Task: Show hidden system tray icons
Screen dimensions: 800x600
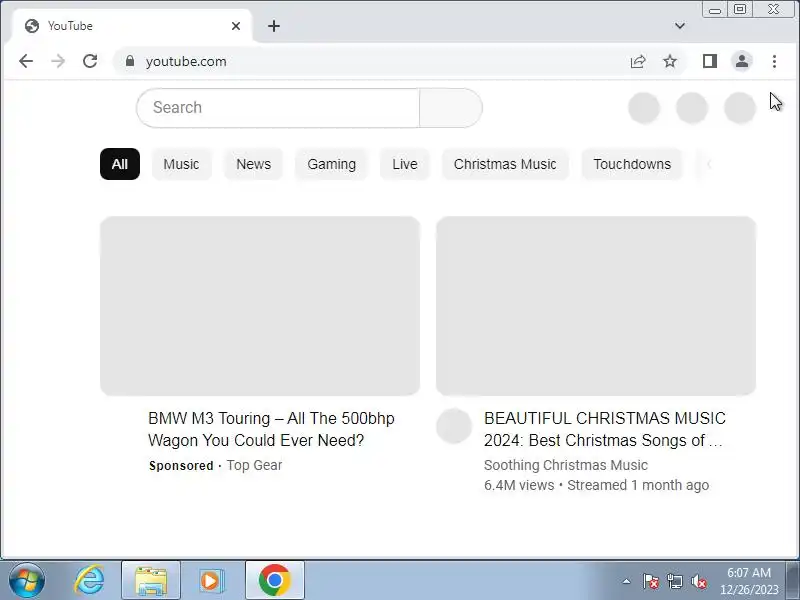Action: [x=627, y=581]
